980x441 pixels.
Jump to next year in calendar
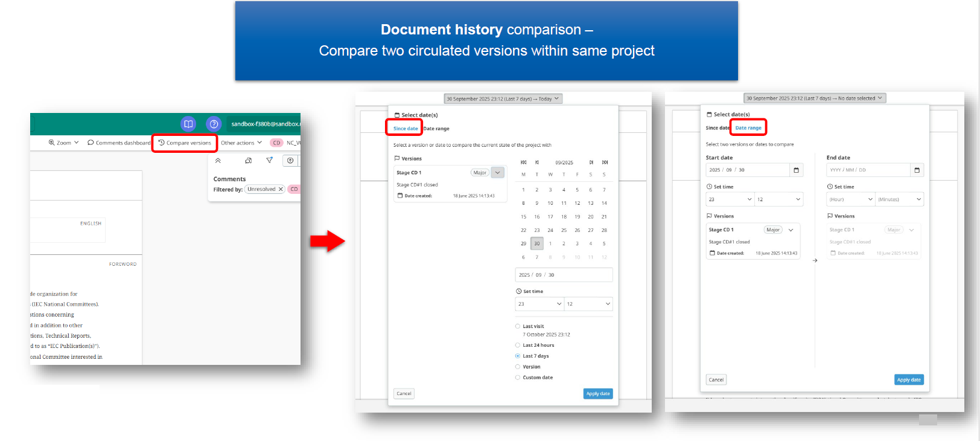click(x=605, y=163)
